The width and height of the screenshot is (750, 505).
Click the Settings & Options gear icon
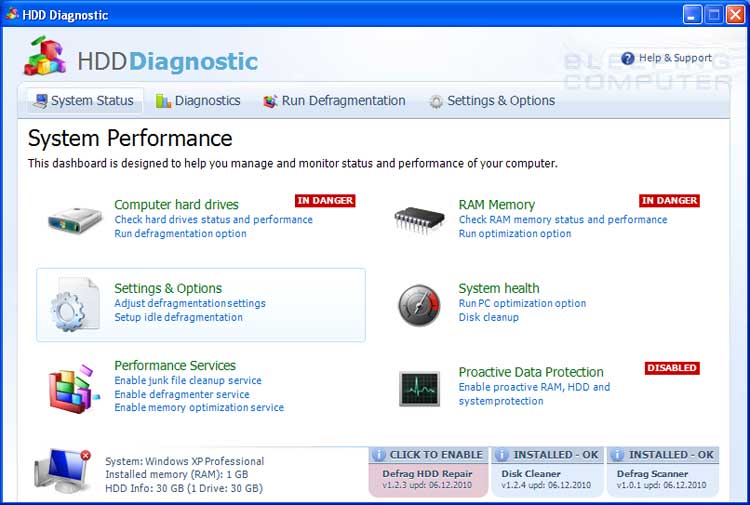point(74,304)
